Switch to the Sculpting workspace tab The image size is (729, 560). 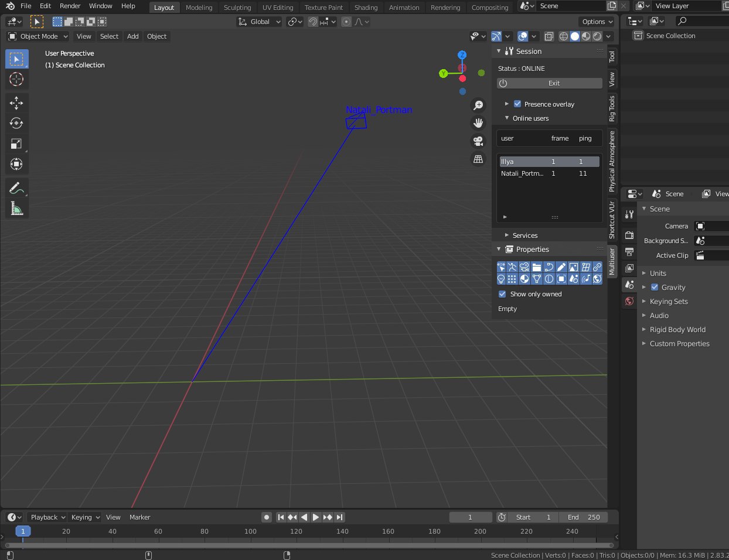pos(237,8)
